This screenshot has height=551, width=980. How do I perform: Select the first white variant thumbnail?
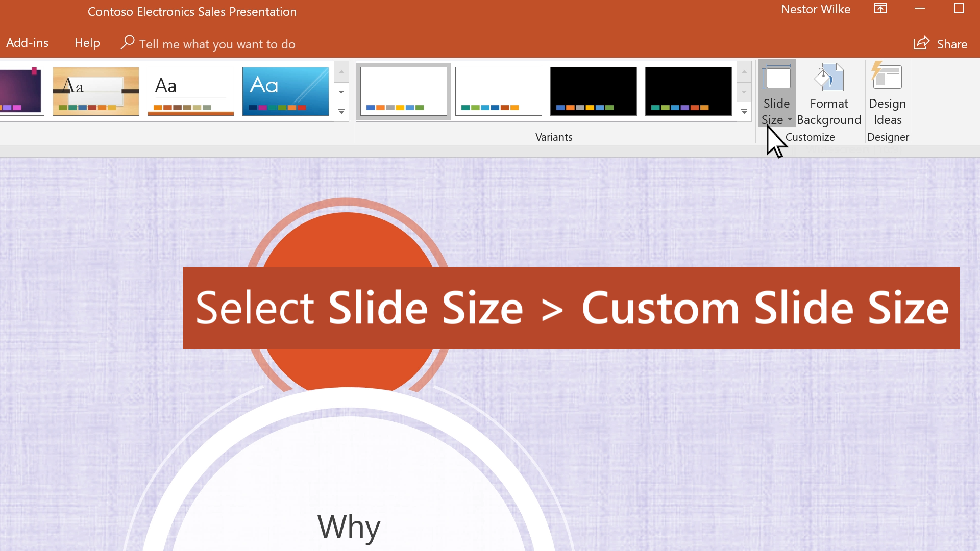(x=404, y=91)
